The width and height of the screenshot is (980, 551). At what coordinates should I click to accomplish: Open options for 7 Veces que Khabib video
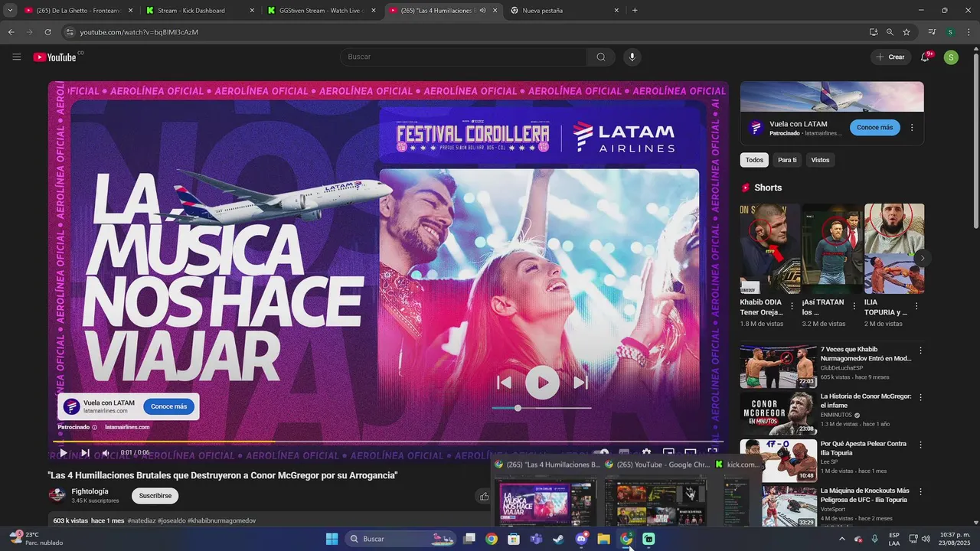(921, 350)
